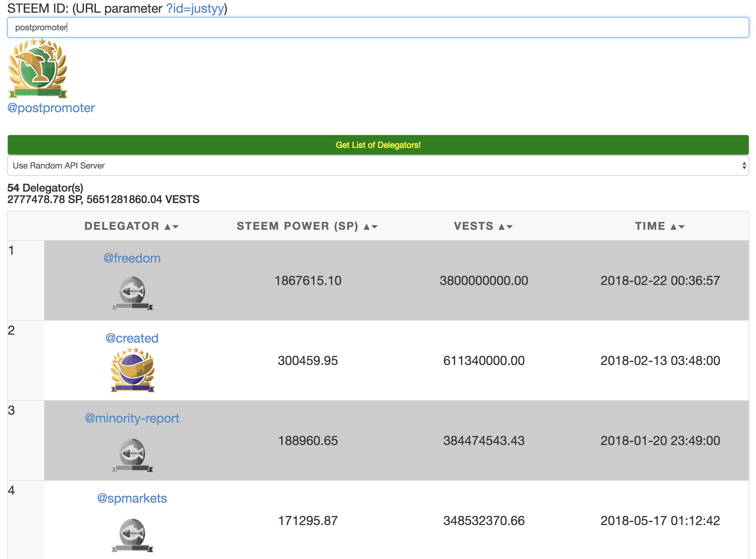Sort table by Time arrows
The image size is (756, 559).
point(678,227)
